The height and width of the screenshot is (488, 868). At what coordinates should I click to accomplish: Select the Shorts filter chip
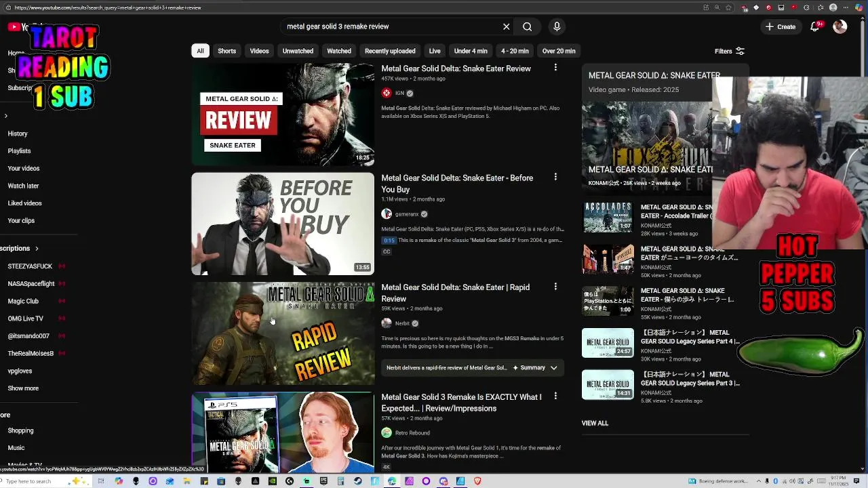pyautogui.click(x=226, y=51)
